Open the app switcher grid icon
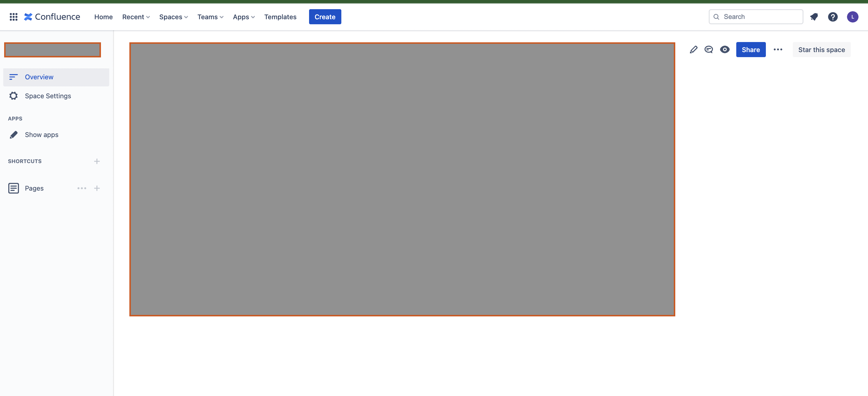The height and width of the screenshot is (396, 868). [14, 17]
